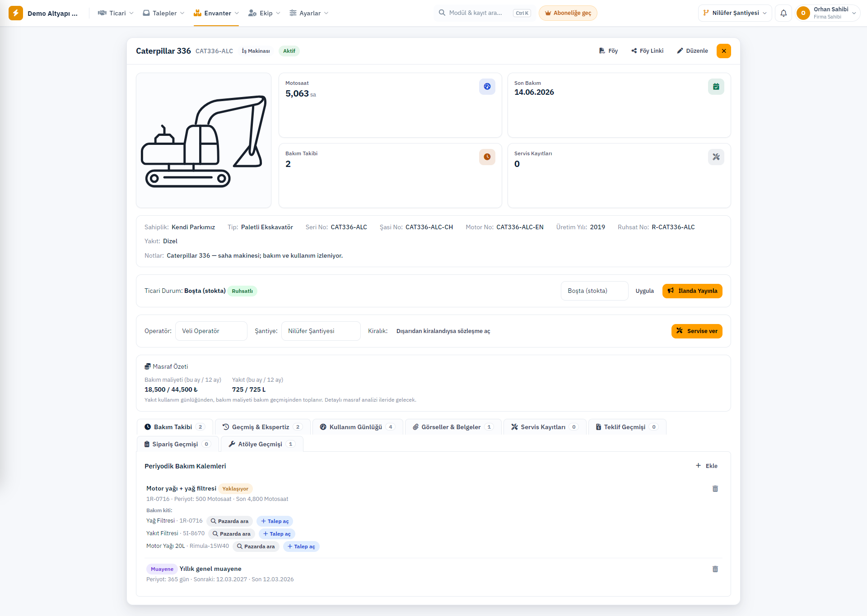Image resolution: width=867 pixels, height=616 pixels.
Task: Open the Boşta (stokta) status dropdown
Action: [x=595, y=291]
